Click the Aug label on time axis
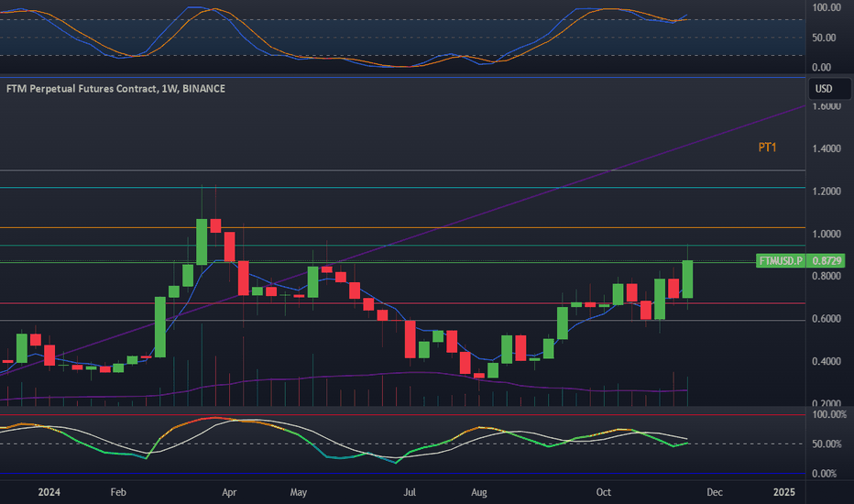Screen dimensions: 854x504 tap(478, 492)
